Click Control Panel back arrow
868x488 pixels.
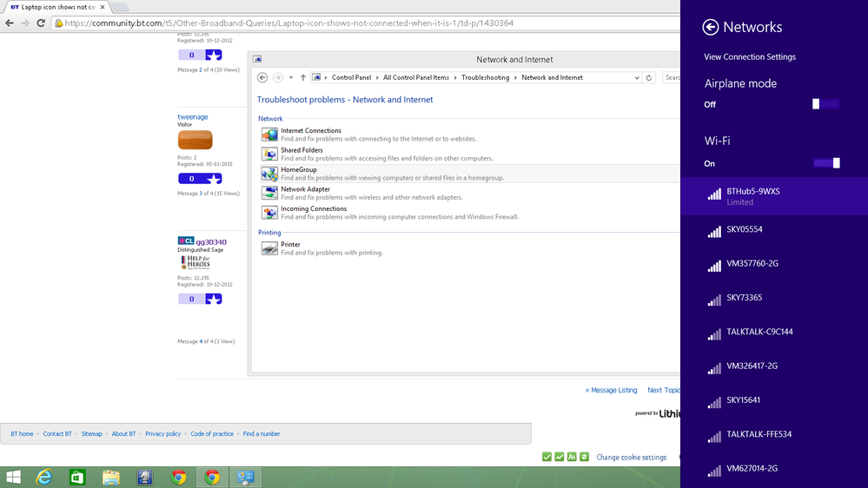click(x=262, y=77)
